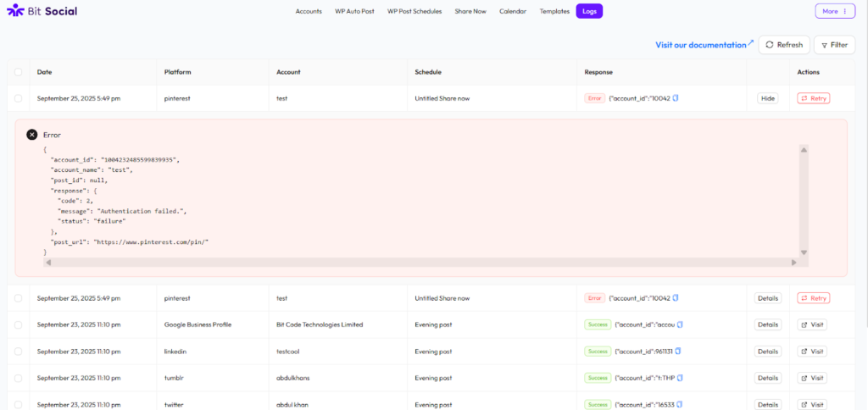The width and height of the screenshot is (868, 410).
Task: Select checkbox for Google Business Profile row
Action: [x=19, y=324]
